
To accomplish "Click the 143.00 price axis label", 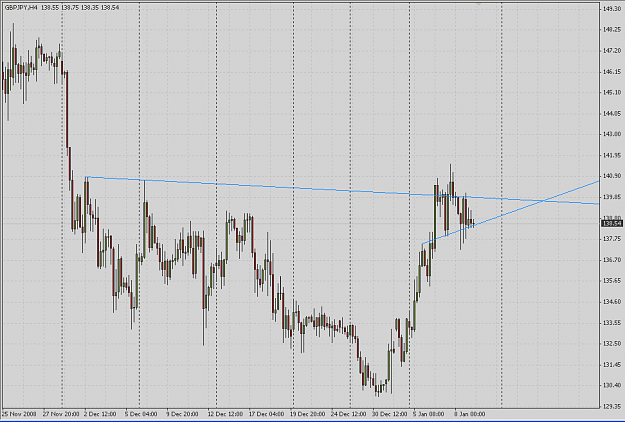I will point(612,134).
